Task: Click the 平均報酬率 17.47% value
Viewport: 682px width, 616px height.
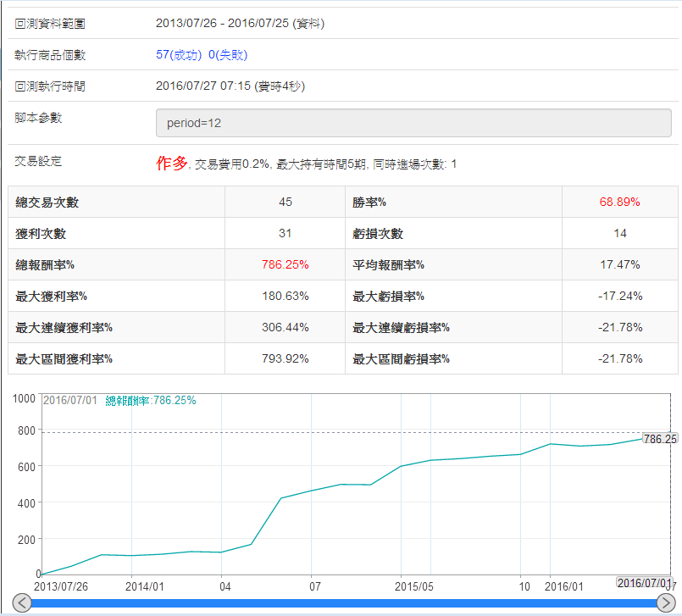Action: pos(619,264)
